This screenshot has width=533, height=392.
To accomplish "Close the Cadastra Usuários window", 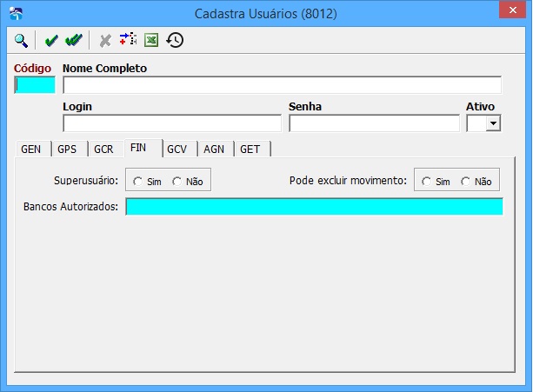I will tap(513, 10).
